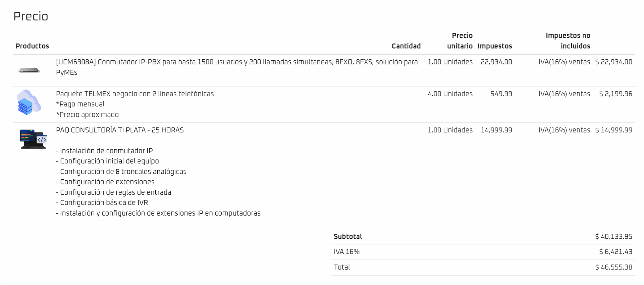Click the Subtotal label
This screenshot has height=285, width=644.
click(347, 236)
